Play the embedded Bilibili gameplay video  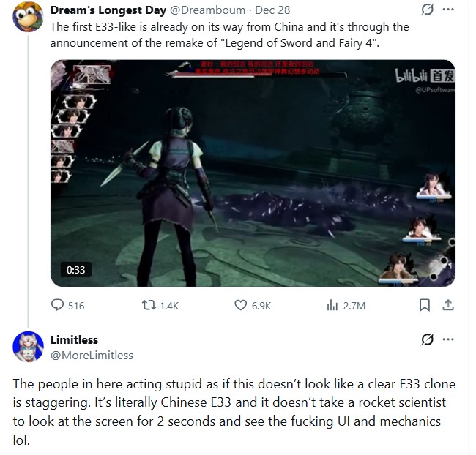pyautogui.click(x=253, y=173)
